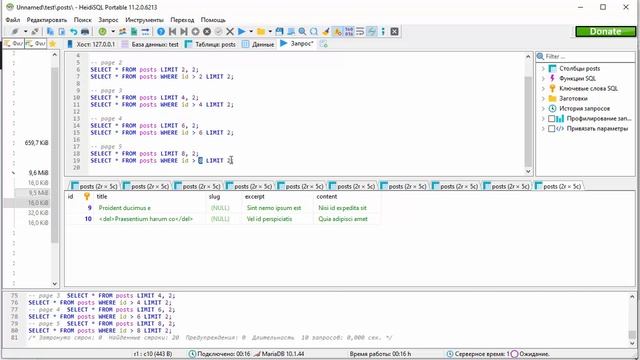640x360 pixels.
Task: Click the Print icon in toolbar
Action: click(85, 31)
